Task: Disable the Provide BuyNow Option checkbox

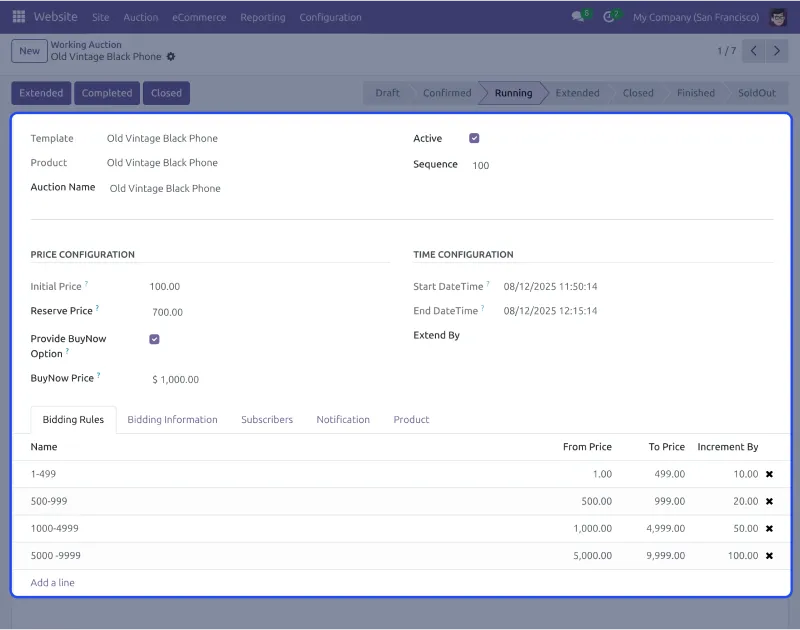Action: 154,339
